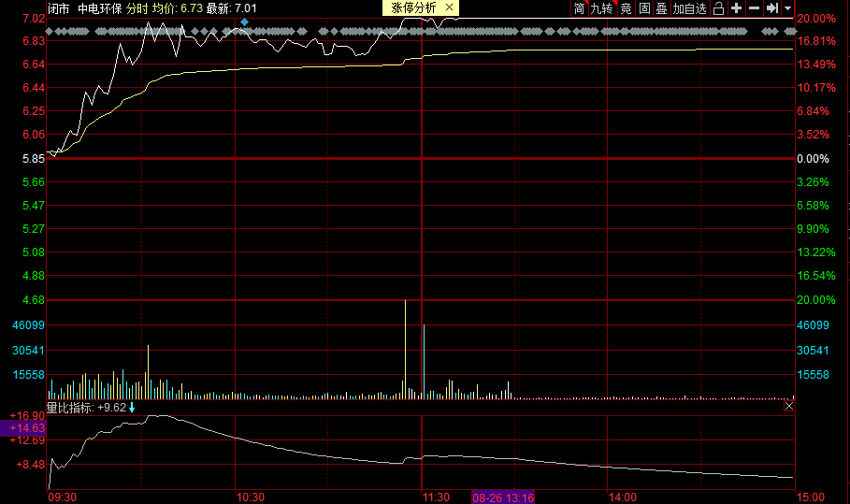Click the 简 simplified view button

pos(579,8)
